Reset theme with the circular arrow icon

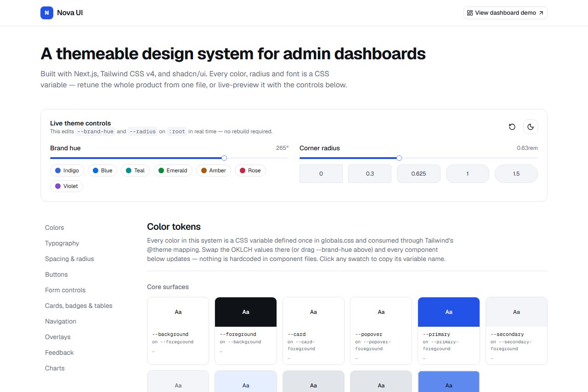click(512, 127)
